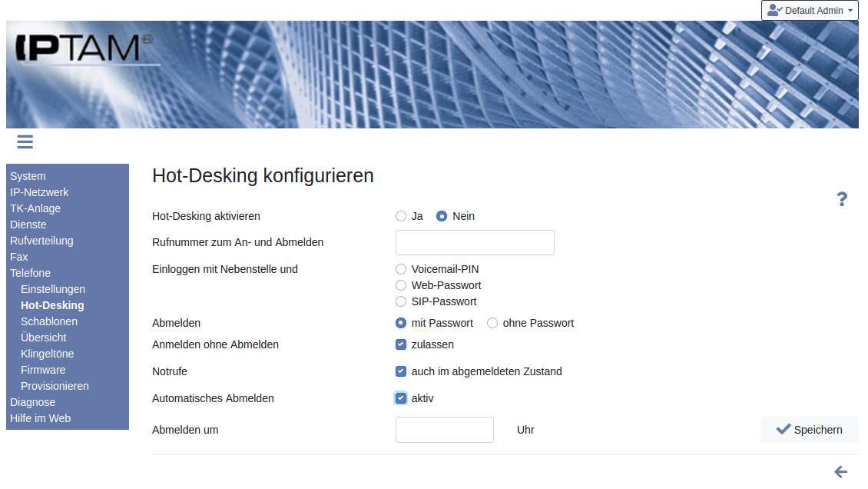868x489 pixels.
Task: Click the Rufnummer zum An- und Abmelden field
Action: (475, 242)
